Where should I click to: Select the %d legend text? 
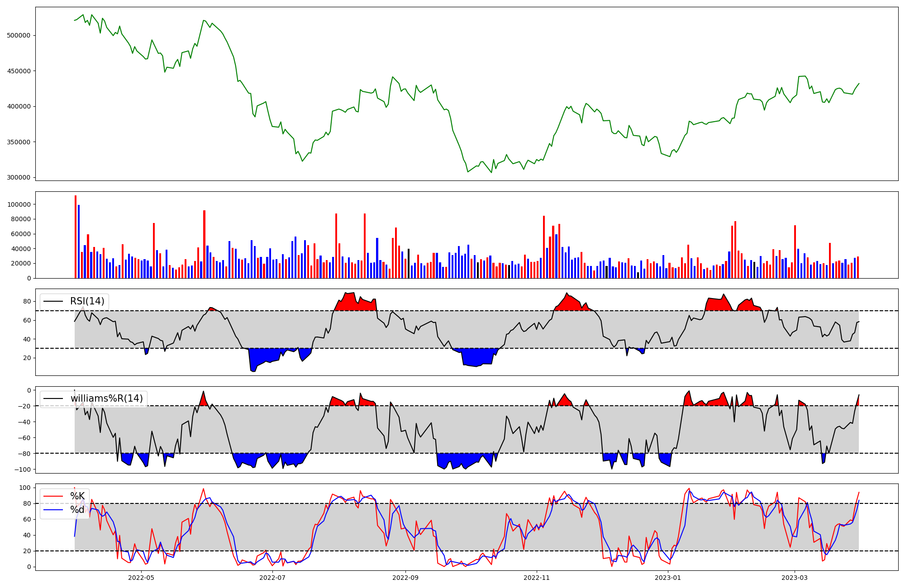click(x=77, y=510)
